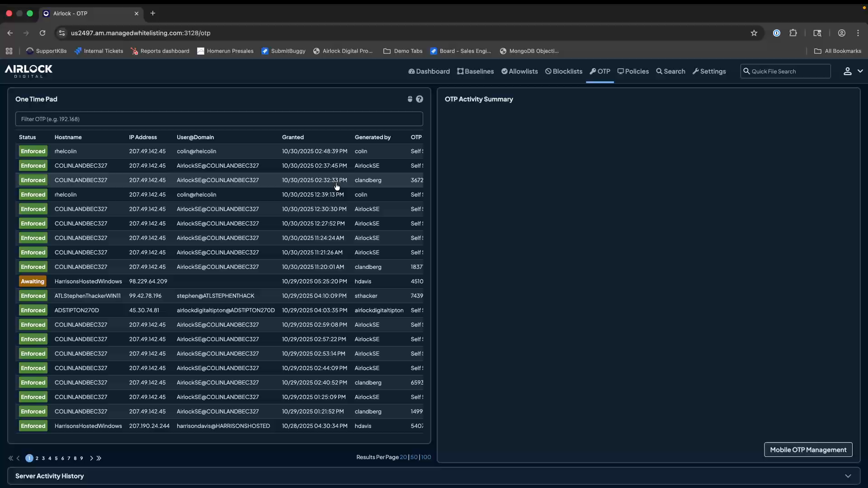Click the mouse icon beside the help icon
The width and height of the screenshot is (868, 488).
click(x=410, y=99)
